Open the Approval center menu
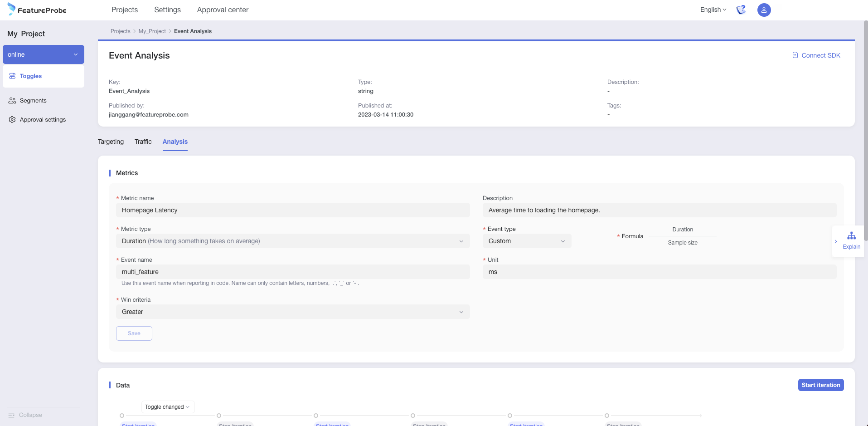 [x=223, y=10]
